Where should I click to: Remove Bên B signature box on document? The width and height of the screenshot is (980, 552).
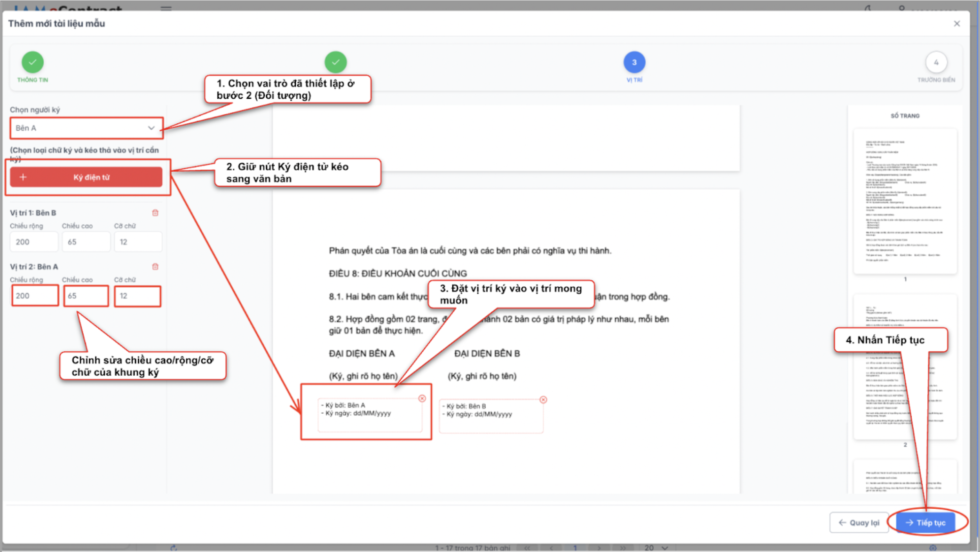543,400
